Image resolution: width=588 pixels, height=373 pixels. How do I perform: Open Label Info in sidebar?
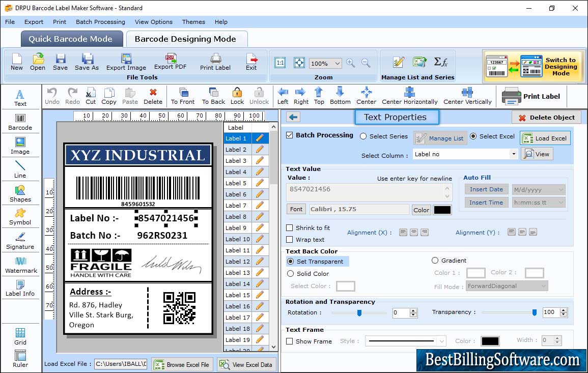pos(20,289)
